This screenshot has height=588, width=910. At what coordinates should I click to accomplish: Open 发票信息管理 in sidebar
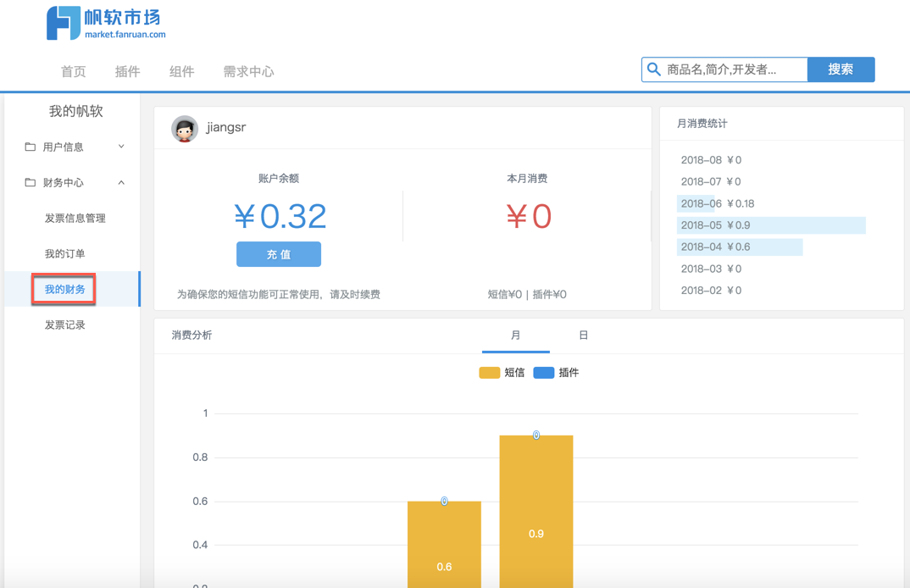click(75, 219)
